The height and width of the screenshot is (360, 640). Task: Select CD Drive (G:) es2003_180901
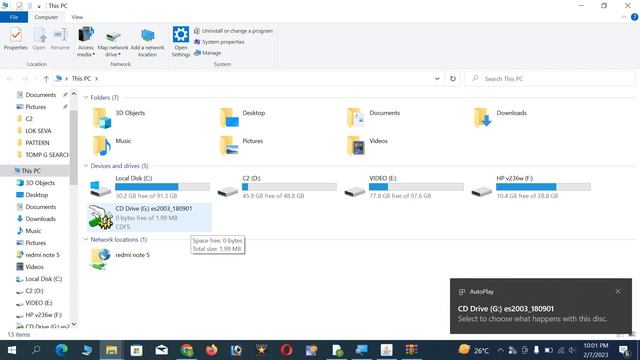tap(149, 218)
